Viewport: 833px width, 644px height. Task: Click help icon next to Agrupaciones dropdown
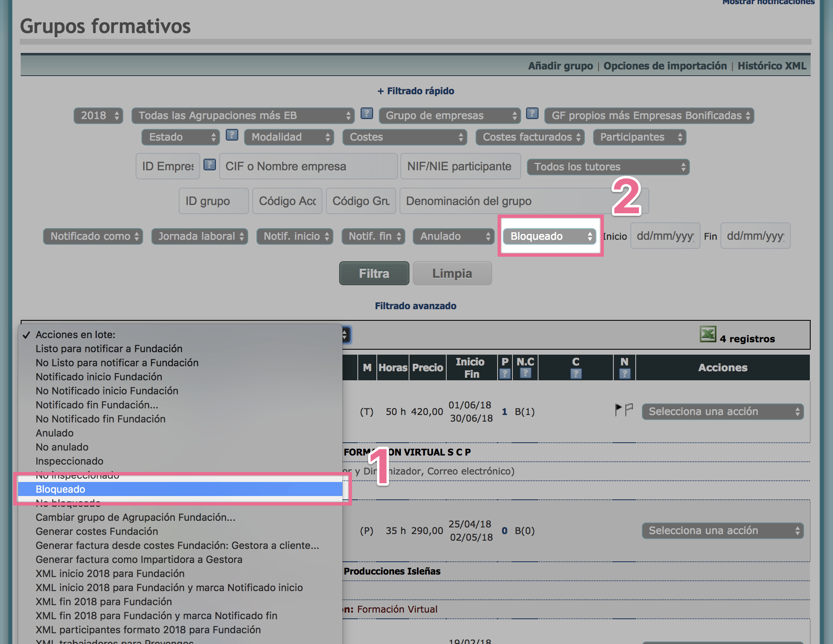(366, 114)
